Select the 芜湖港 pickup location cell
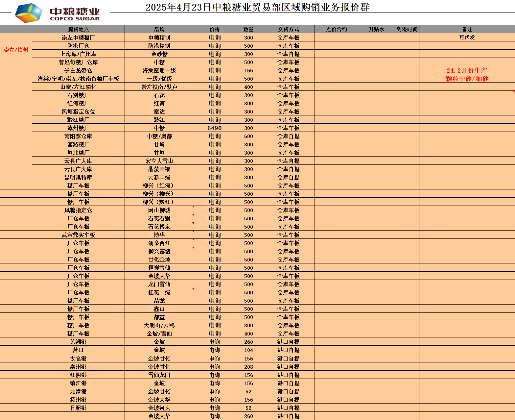This screenshot has height=420, width=515. click(78, 342)
